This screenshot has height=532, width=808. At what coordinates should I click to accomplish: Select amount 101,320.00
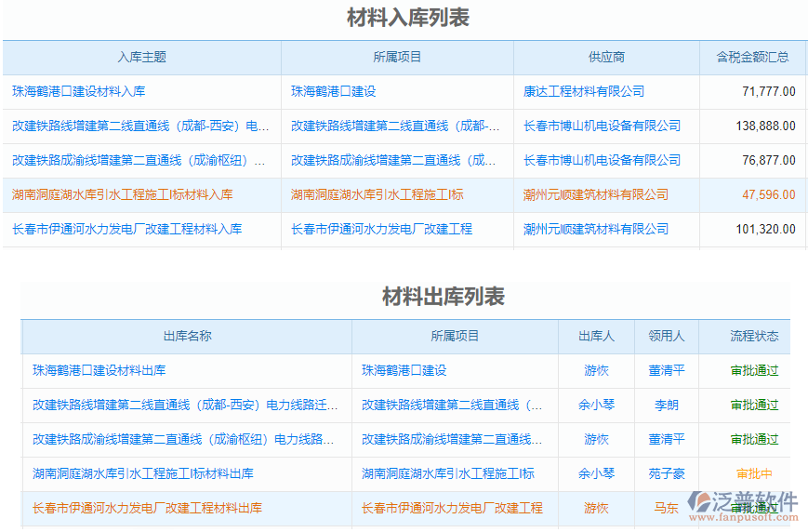pyautogui.click(x=766, y=230)
